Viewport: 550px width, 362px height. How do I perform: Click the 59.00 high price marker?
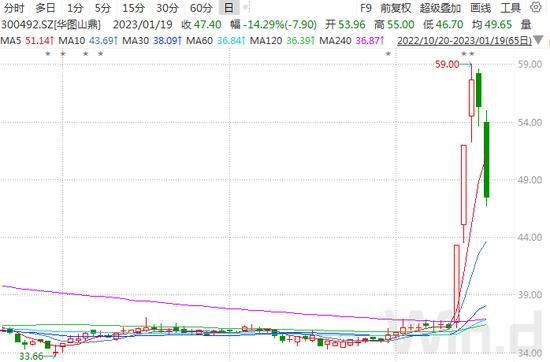tap(447, 64)
